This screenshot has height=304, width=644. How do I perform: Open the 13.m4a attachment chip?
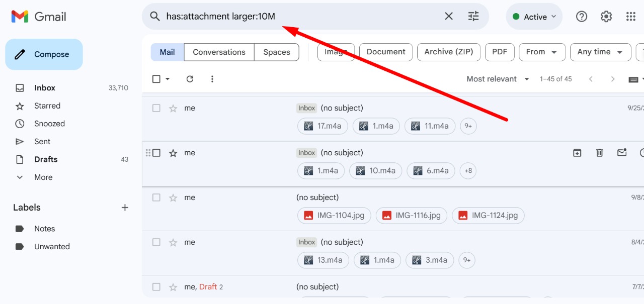(x=323, y=260)
